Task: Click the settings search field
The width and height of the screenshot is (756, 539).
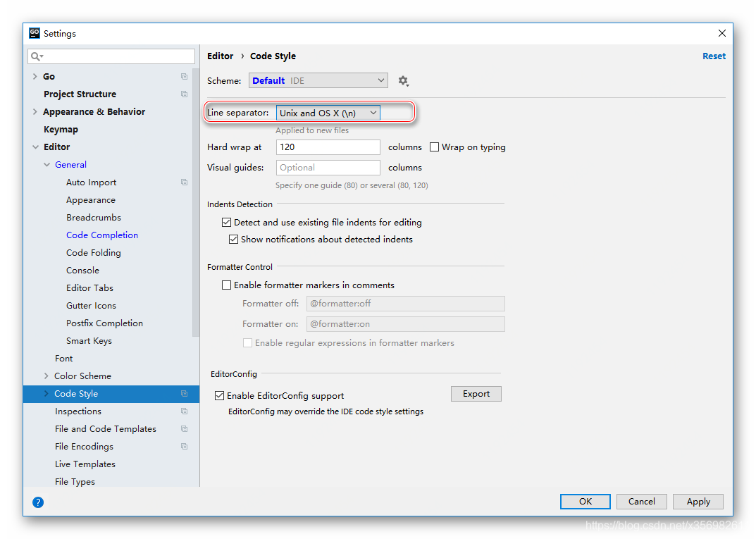Action: click(111, 56)
